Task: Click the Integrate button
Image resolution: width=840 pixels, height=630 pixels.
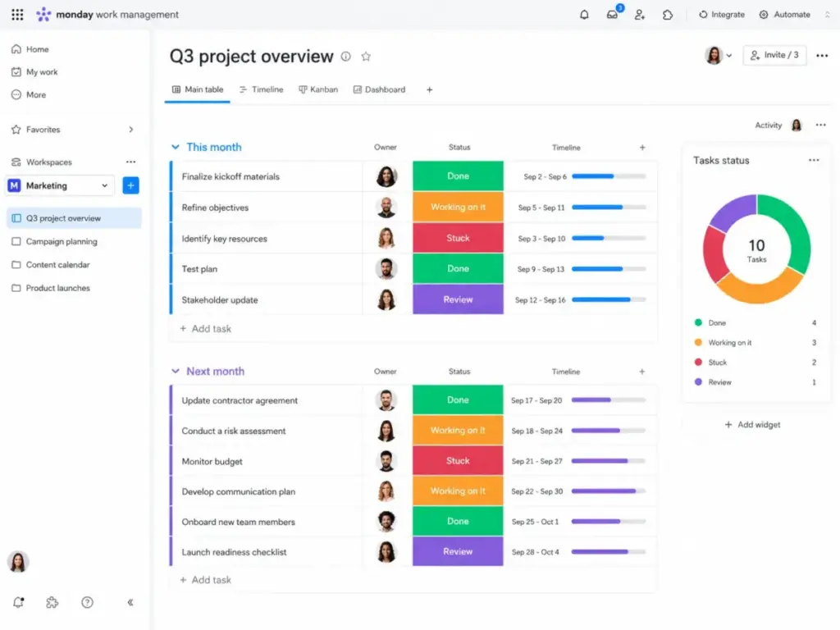Action: point(722,15)
